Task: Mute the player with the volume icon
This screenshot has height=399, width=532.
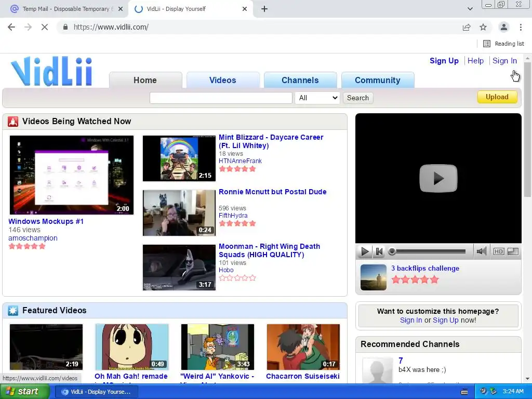Action: click(x=481, y=251)
